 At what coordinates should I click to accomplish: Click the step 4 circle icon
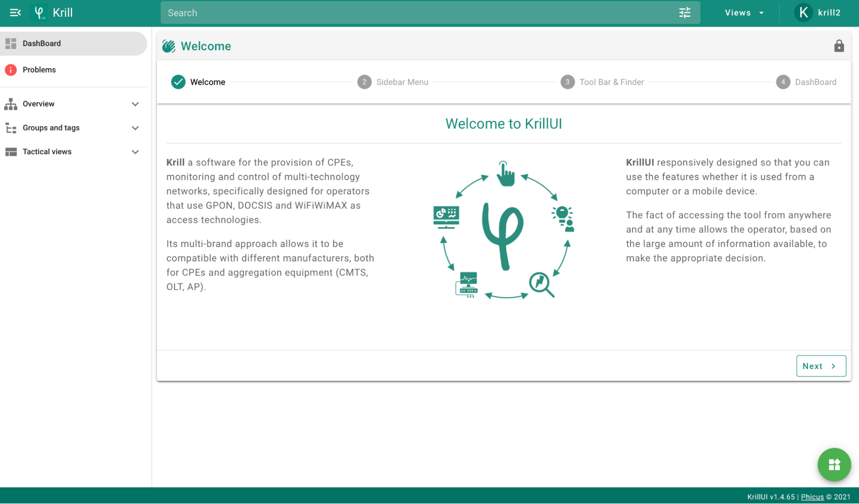[x=783, y=82]
